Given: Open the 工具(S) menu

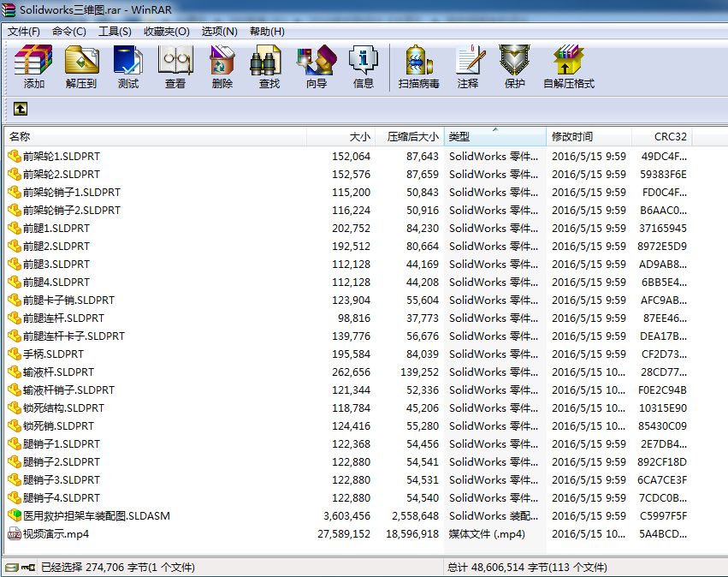Looking at the screenshot, I should pyautogui.click(x=115, y=32).
